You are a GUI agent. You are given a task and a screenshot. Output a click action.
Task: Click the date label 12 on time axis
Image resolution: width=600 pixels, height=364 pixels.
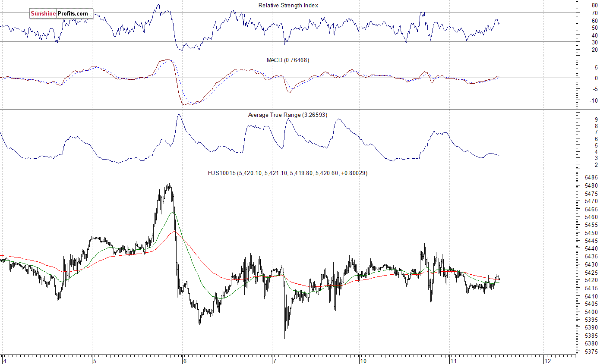click(548, 361)
